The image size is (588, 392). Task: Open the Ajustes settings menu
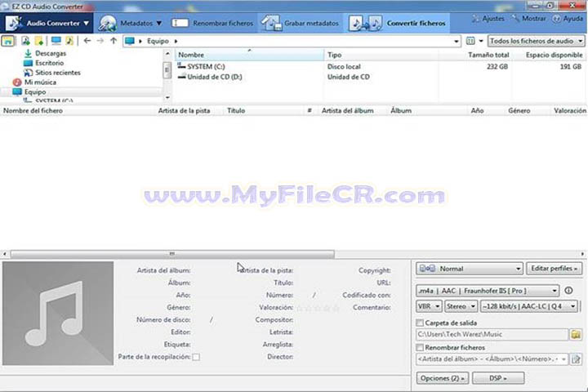[x=488, y=19]
